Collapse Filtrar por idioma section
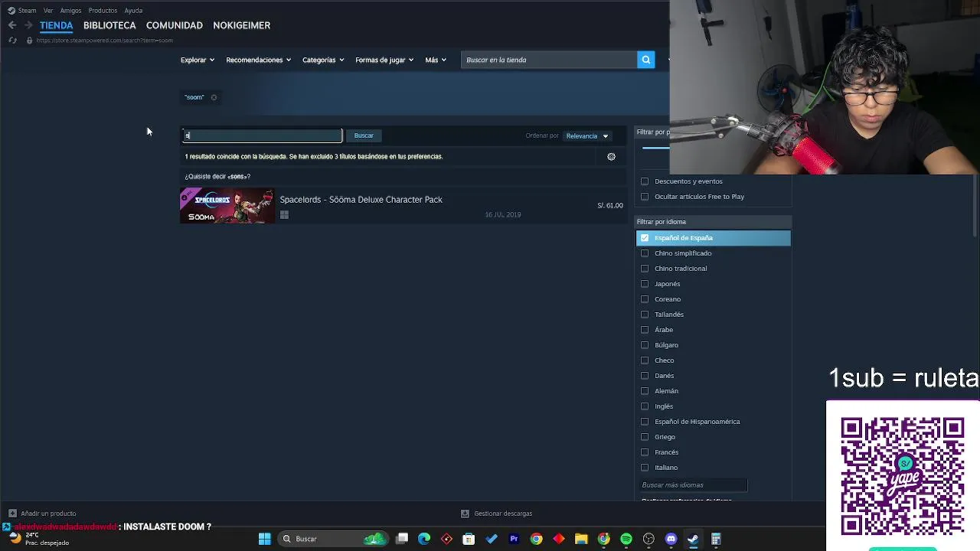The width and height of the screenshot is (980, 551). [713, 222]
